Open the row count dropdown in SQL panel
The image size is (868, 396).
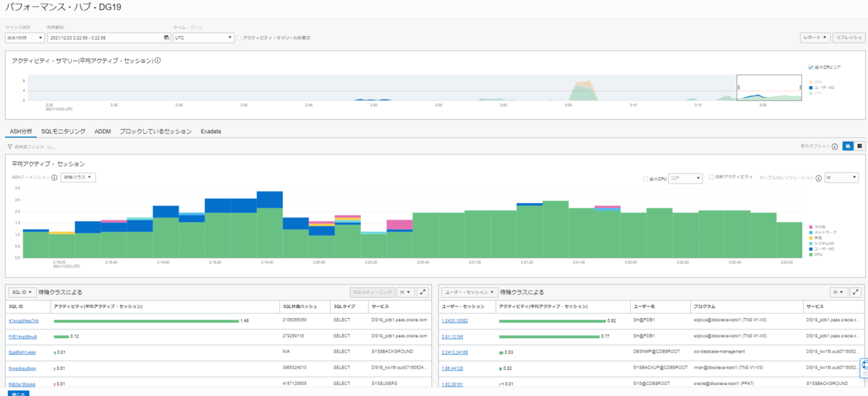tap(406, 292)
